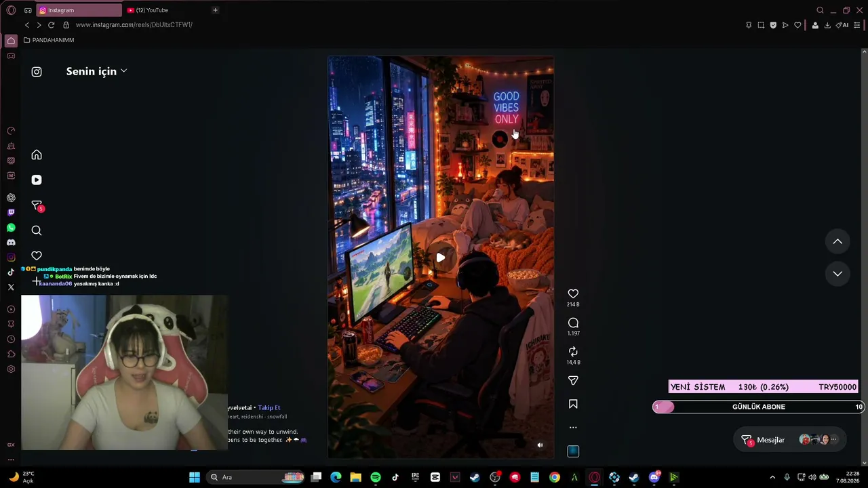Open the Instagram home feed
The width and height of the screenshot is (868, 488).
tap(37, 155)
